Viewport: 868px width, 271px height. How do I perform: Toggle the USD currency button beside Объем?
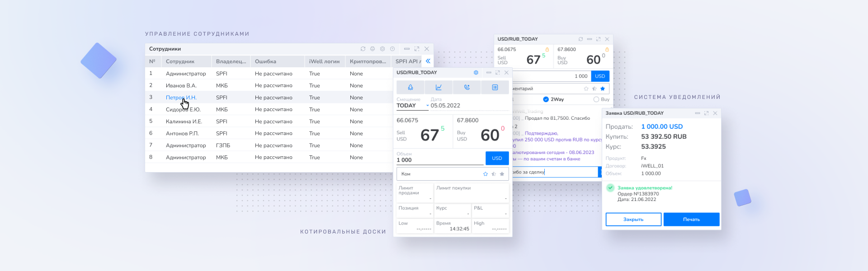click(497, 158)
